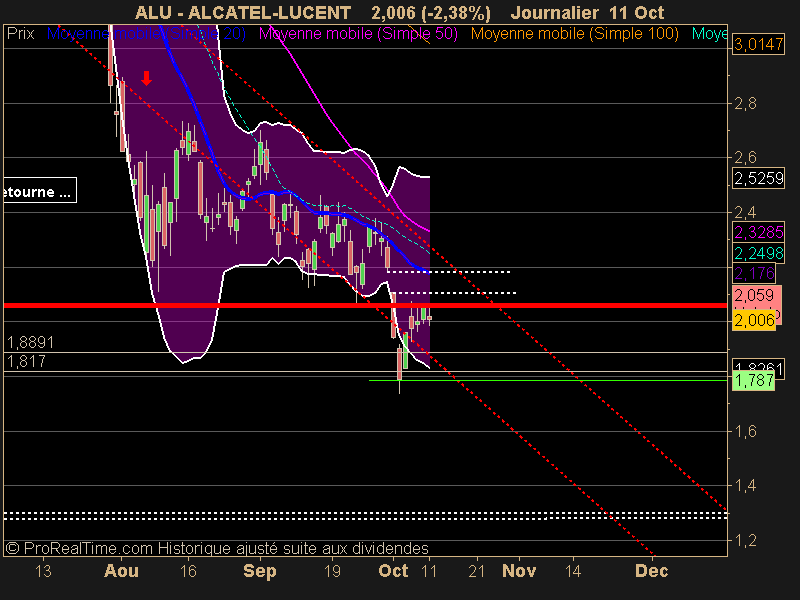Click the 2,4 price axis value
The height and width of the screenshot is (600, 800).
tap(745, 212)
